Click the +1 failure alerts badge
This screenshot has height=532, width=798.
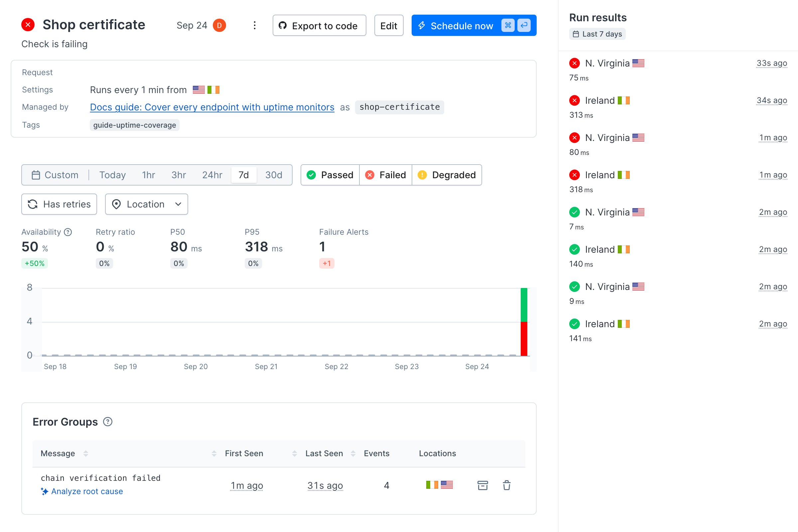coord(327,263)
